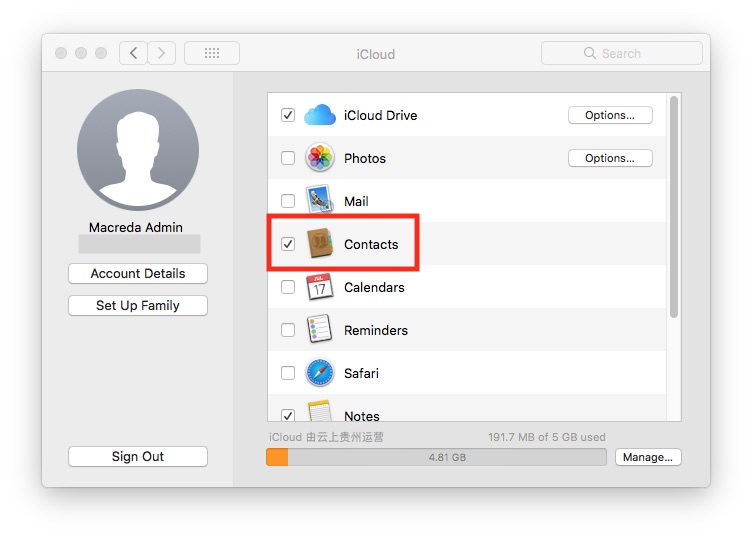Screen dimensions: 752x537
Task: Click the Sign Out button
Action: [138, 456]
